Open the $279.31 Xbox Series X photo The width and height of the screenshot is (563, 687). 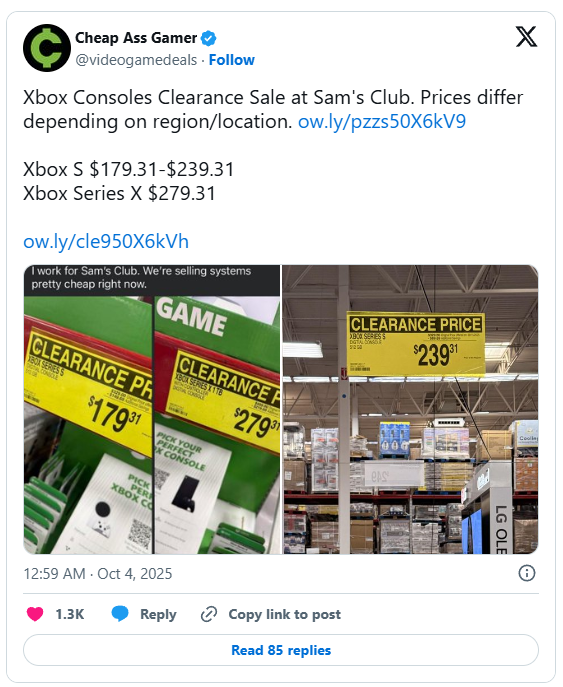click(x=217, y=425)
